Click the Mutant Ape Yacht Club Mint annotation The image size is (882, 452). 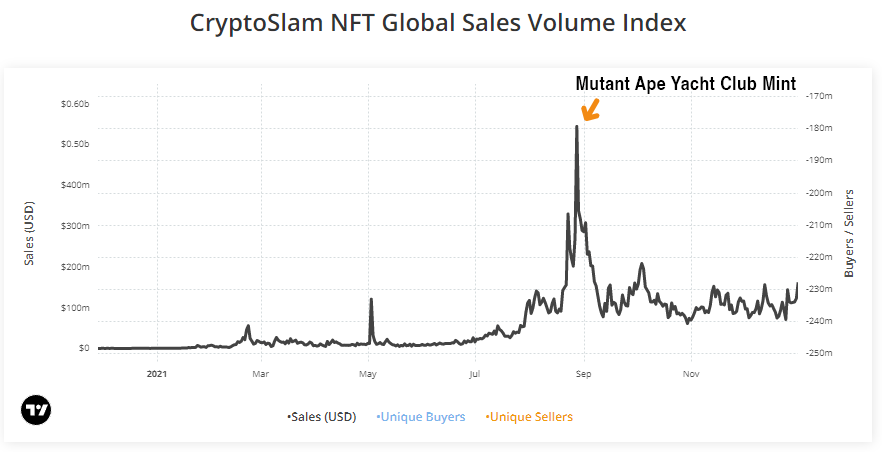(685, 84)
